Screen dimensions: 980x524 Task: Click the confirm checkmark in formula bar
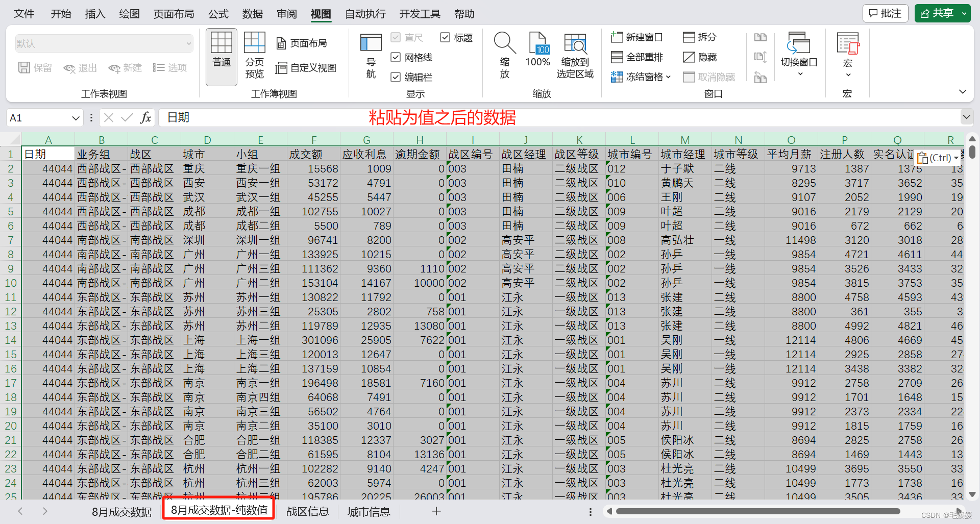(127, 118)
